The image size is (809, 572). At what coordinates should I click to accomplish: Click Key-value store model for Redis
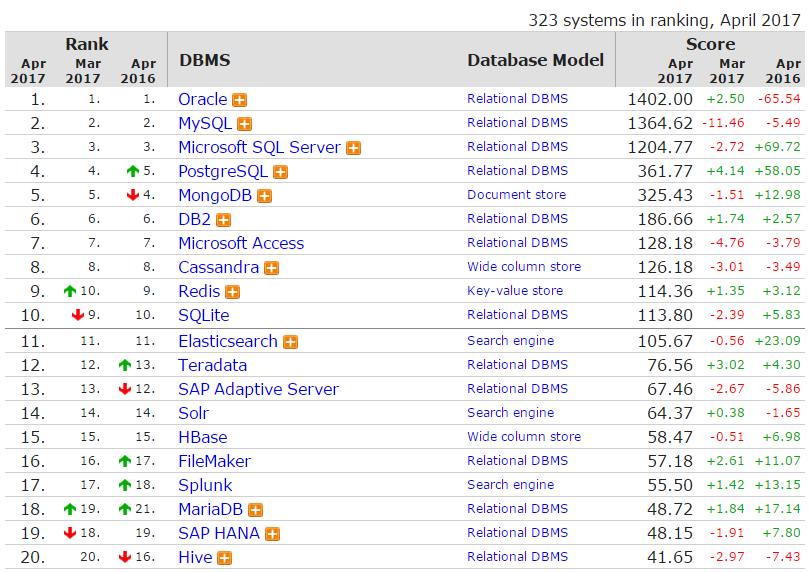point(515,291)
